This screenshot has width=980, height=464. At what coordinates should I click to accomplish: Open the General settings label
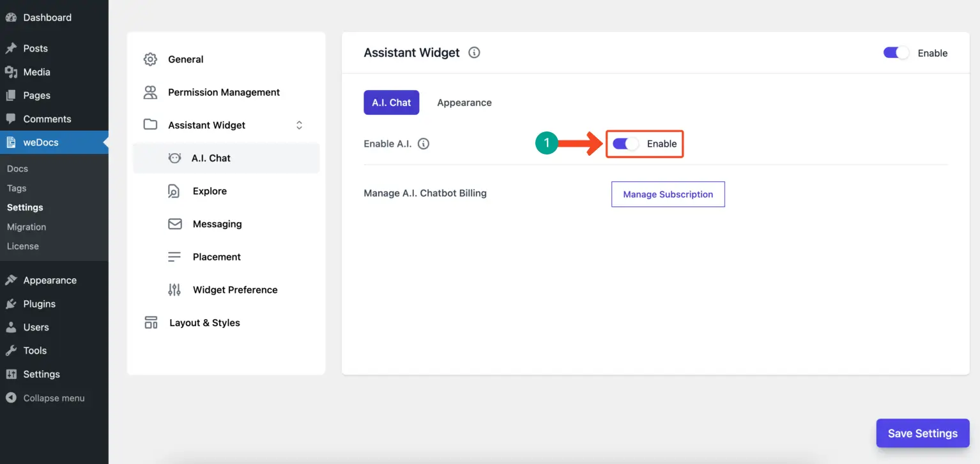click(186, 59)
